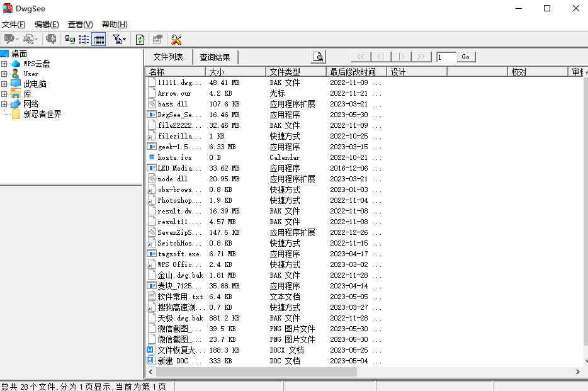588x391 pixels.
Task: Open the 编辑 menu
Action: pos(47,25)
